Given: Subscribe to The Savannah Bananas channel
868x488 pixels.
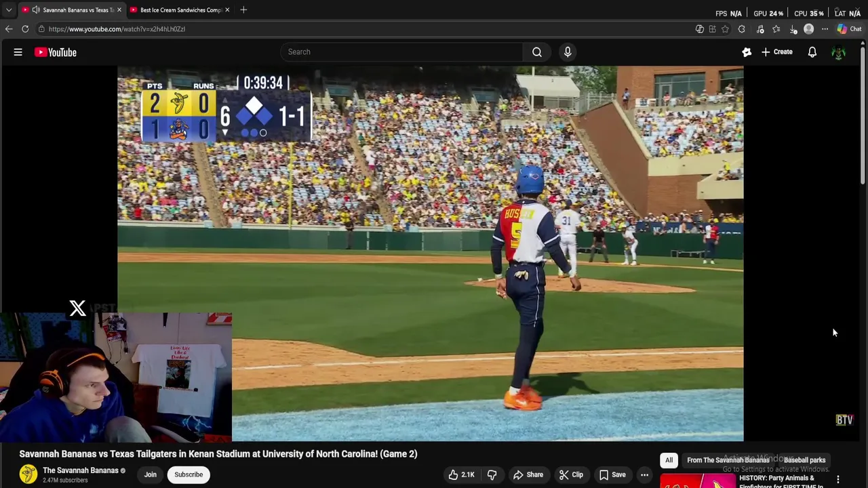Looking at the screenshot, I should (189, 474).
